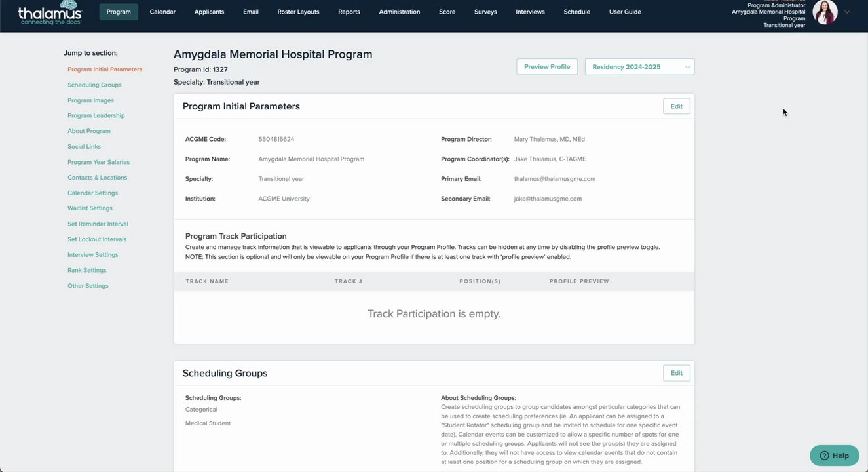Go to the Applicants menu
The image size is (868, 472).
tap(209, 12)
